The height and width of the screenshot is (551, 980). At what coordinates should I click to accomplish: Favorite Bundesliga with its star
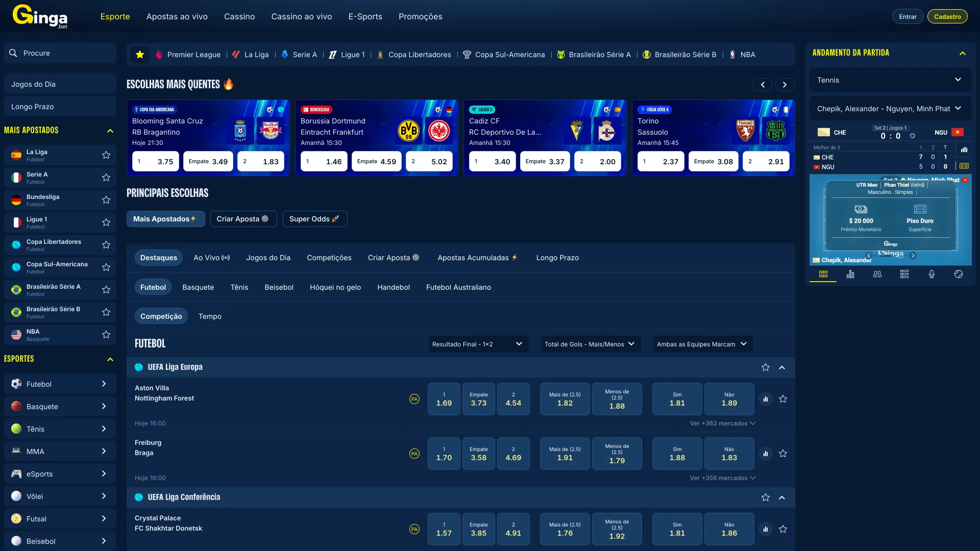click(x=106, y=200)
